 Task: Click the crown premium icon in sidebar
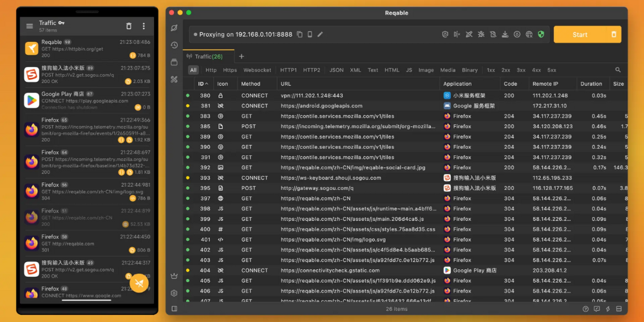174,276
